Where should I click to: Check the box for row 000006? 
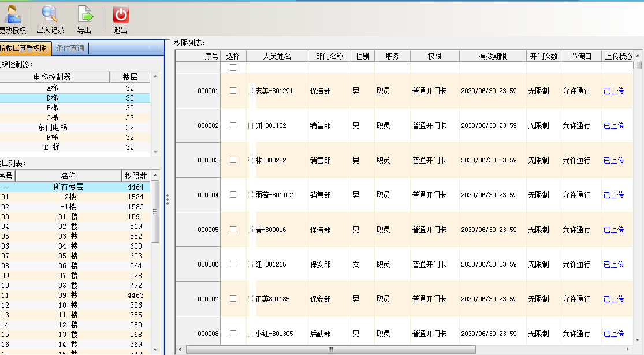tap(233, 264)
